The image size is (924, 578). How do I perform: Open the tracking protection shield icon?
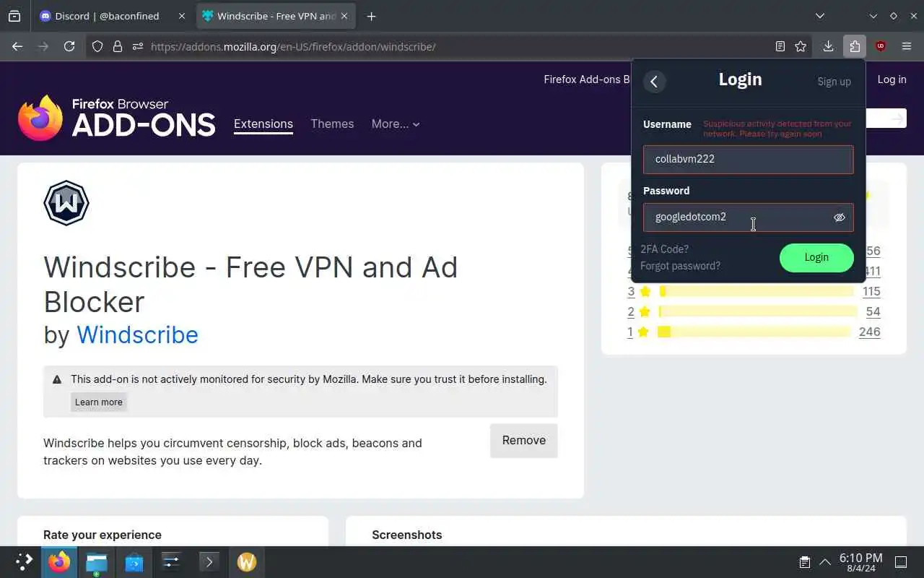(x=97, y=46)
